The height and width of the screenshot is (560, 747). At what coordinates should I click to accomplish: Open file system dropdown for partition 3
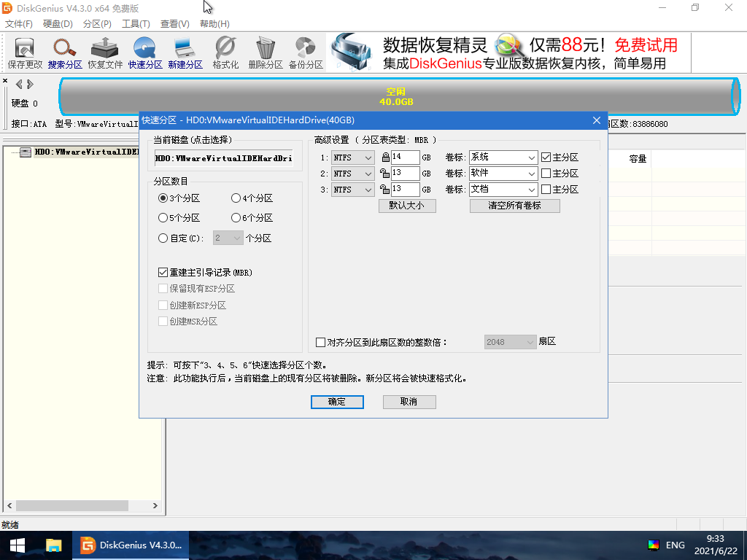tap(353, 190)
